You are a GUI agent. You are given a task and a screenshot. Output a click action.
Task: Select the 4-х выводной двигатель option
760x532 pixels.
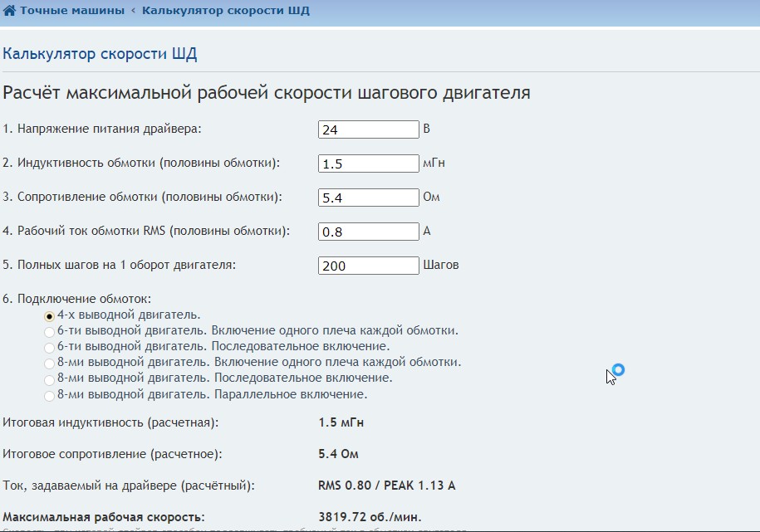point(50,316)
